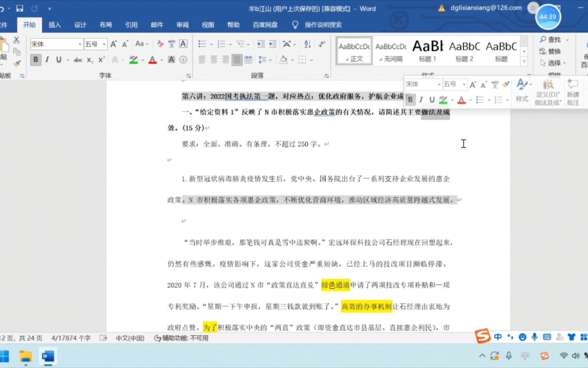Screen dimensions: 588x368
Task: Toggle Italic in the ribbon font group
Action: pyautogui.click(x=47, y=60)
